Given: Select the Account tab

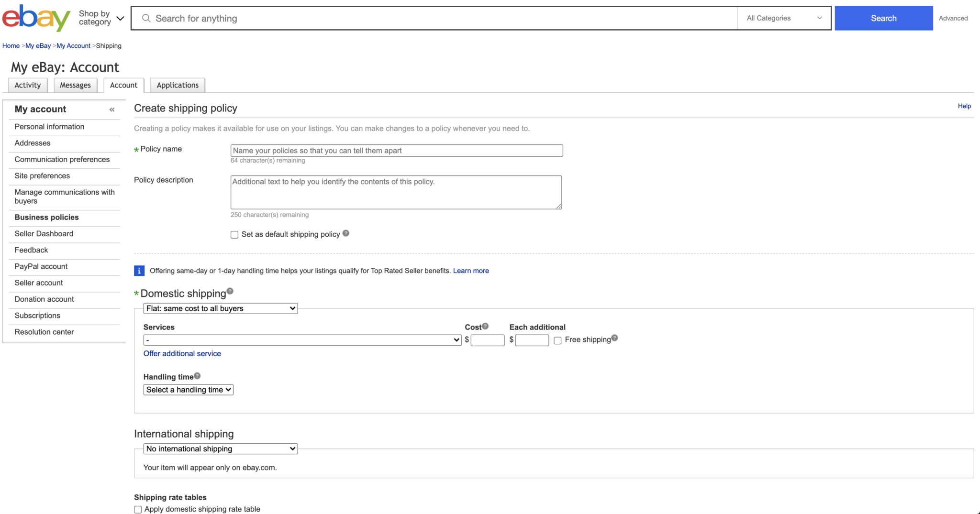Looking at the screenshot, I should pos(123,85).
